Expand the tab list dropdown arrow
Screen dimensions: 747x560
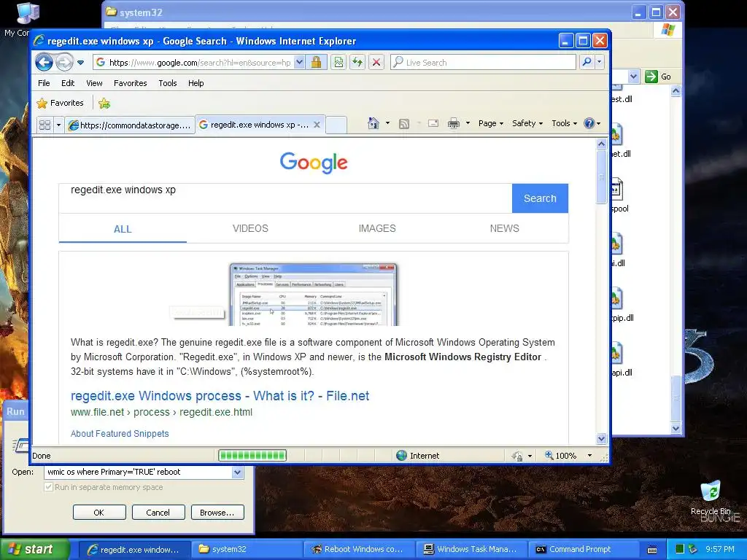point(58,125)
